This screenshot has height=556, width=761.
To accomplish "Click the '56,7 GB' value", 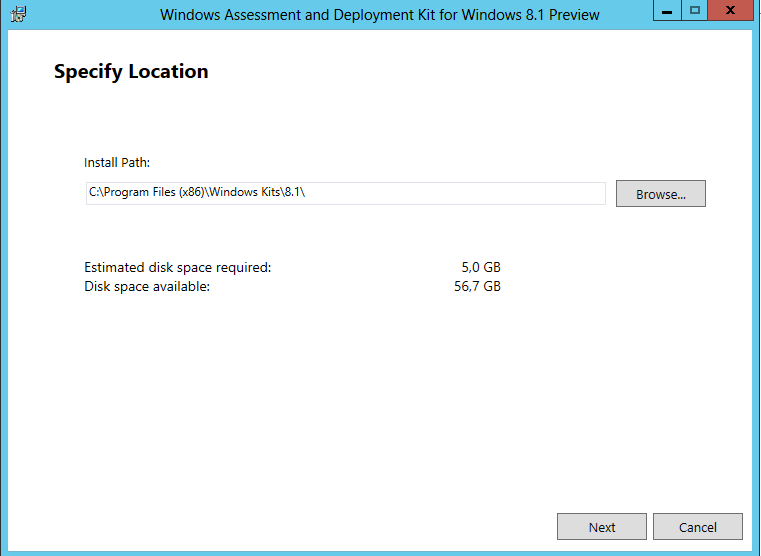I will pyautogui.click(x=478, y=287).
